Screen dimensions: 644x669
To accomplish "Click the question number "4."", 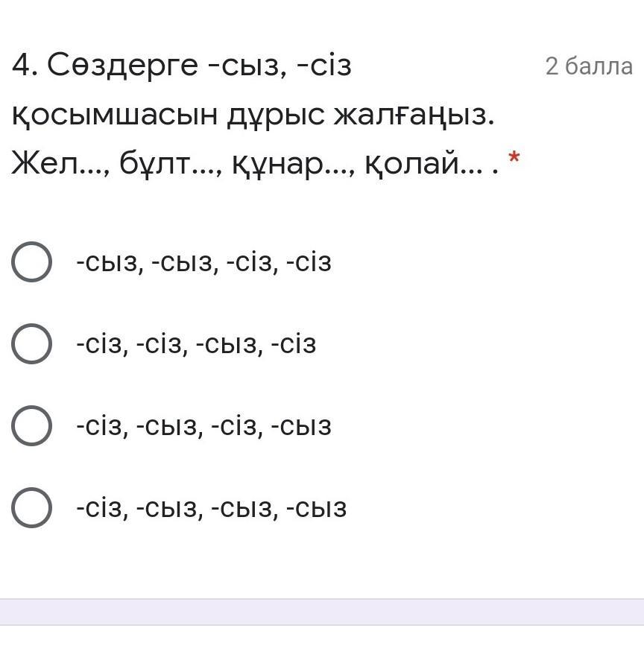I will point(25,66).
